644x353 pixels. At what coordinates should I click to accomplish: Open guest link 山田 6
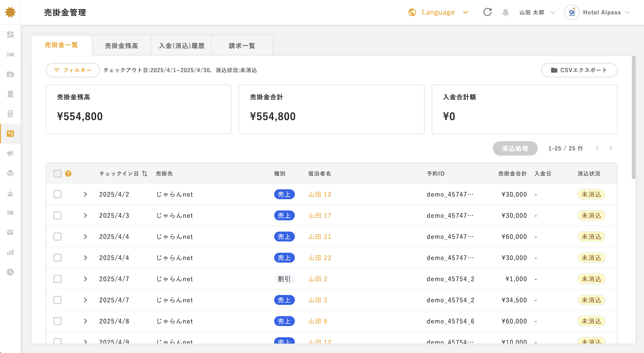[x=318, y=321]
